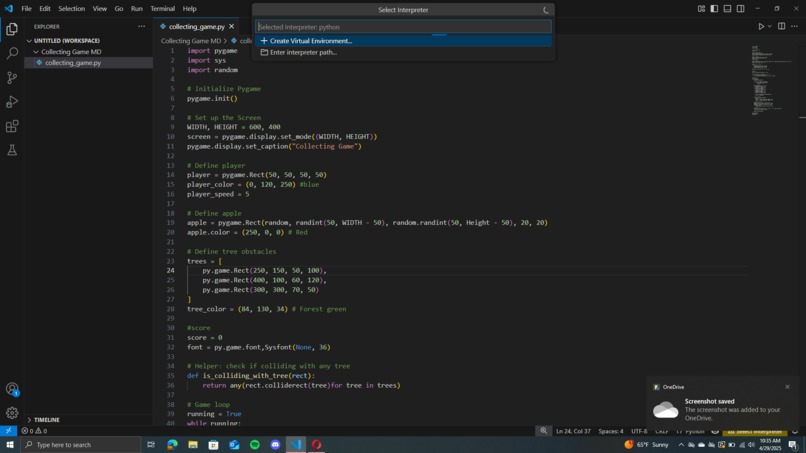Open the run options dropdown arrow
Screen dimensions: 806x453
click(x=770, y=26)
